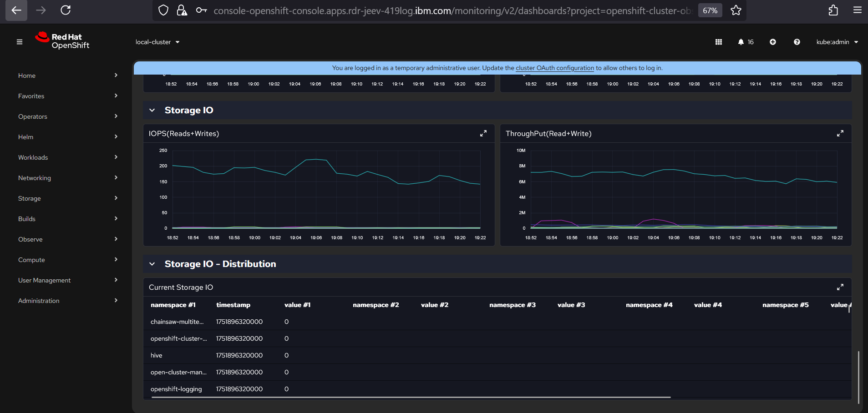Expand the Workloads navigation menu
Viewport: 868px width, 413px height.
point(67,157)
